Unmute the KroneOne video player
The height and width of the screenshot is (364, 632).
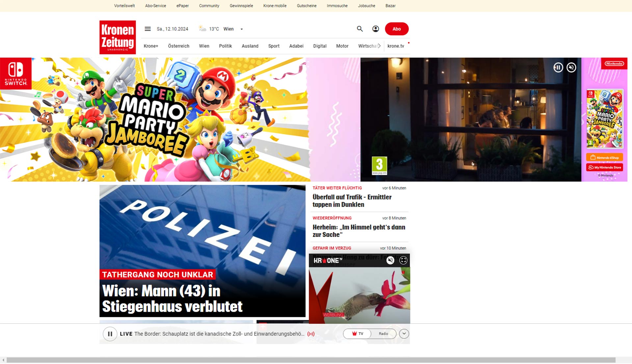click(390, 260)
